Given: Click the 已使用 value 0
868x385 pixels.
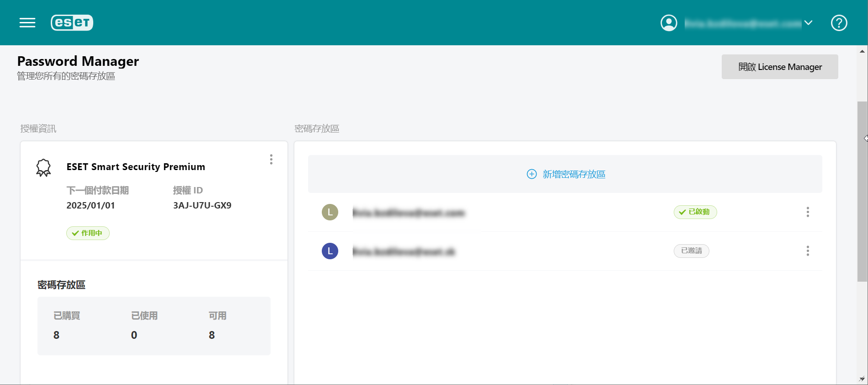Looking at the screenshot, I should tap(134, 335).
